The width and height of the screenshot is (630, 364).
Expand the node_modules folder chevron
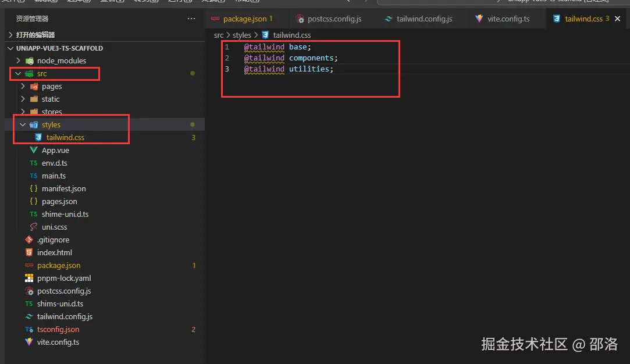(x=18, y=60)
